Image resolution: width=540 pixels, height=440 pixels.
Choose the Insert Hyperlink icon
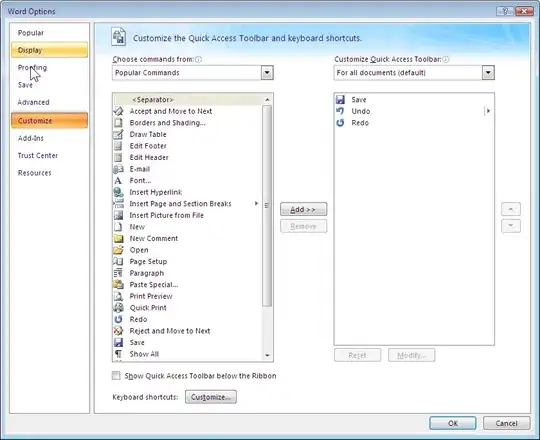[118, 192]
